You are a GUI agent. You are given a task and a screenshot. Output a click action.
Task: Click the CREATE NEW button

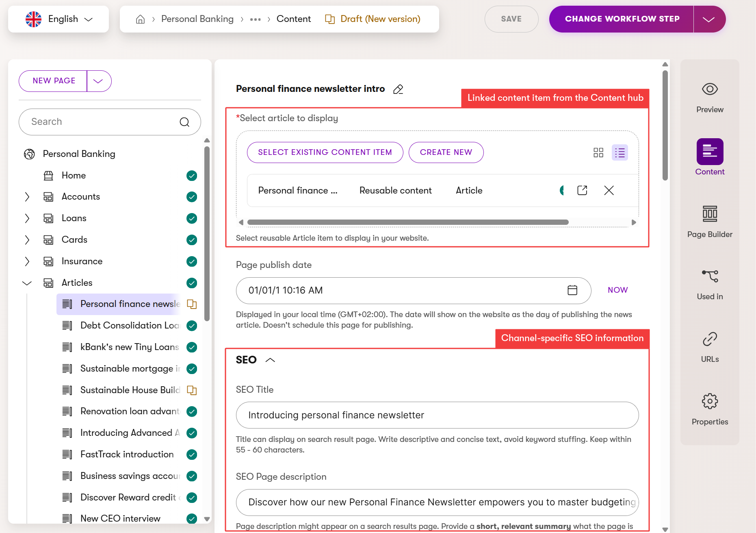(446, 152)
